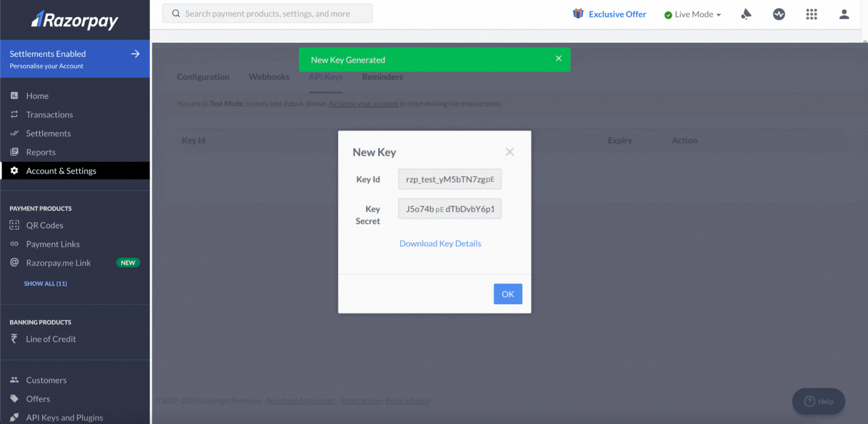
Task: Click the Account & Settings gear icon
Action: (x=14, y=171)
